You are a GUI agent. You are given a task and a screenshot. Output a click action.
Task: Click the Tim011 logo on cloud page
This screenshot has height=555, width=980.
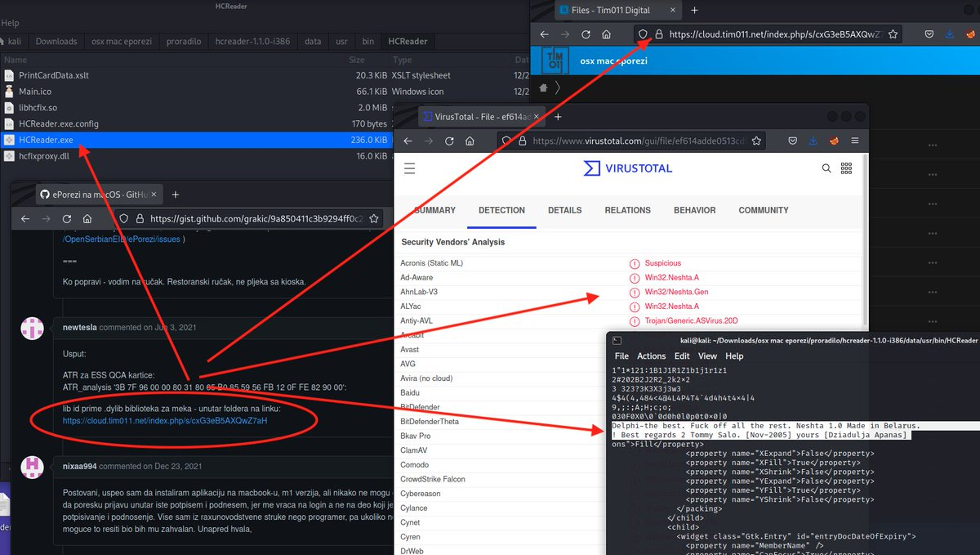click(556, 61)
